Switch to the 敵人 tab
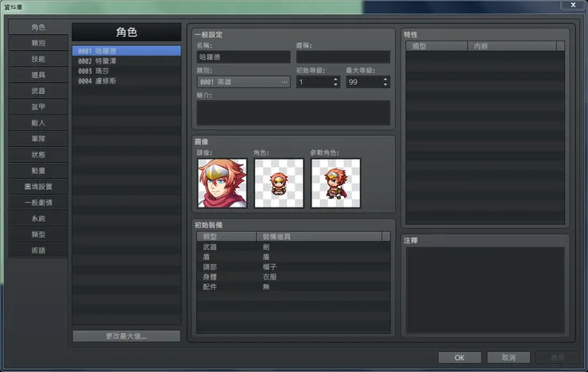This screenshot has width=588, height=372. 38,122
